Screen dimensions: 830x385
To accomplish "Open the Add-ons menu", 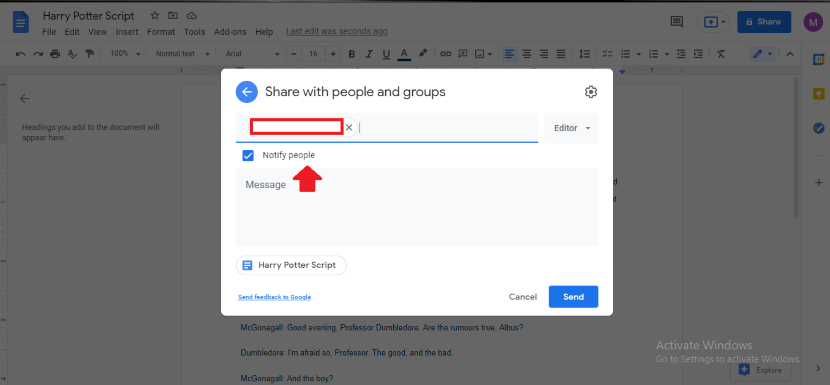I will coord(230,32).
